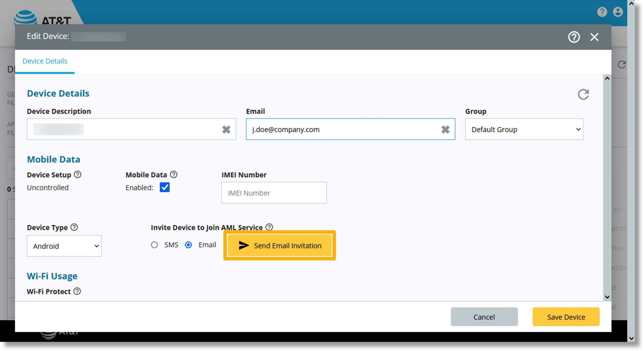Select the SMS invitation radio button
The height and width of the screenshot is (351, 644).
coord(154,245)
